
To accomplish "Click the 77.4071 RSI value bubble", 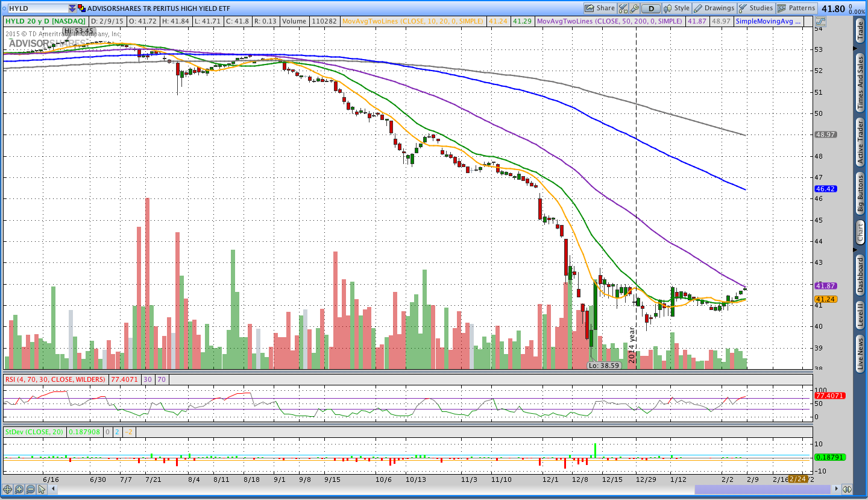I will click(829, 396).
